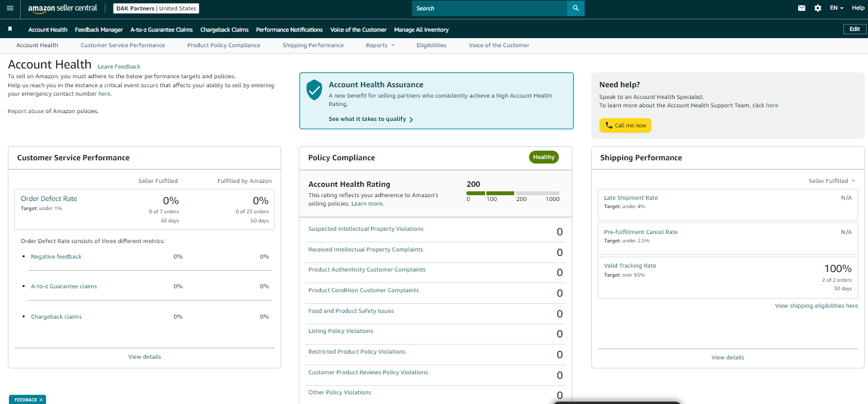Click the Call me now button
Image resolution: width=868 pixels, height=404 pixels.
pos(625,125)
